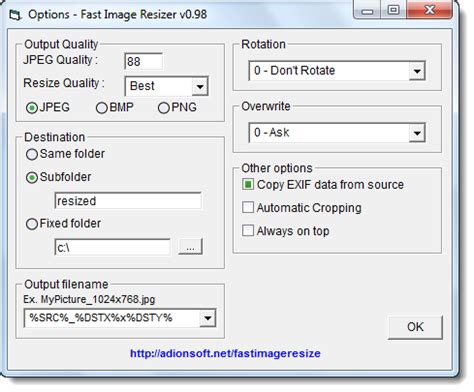This screenshot has width=474, height=392.
Task: Close the Options window
Action: [430, 10]
